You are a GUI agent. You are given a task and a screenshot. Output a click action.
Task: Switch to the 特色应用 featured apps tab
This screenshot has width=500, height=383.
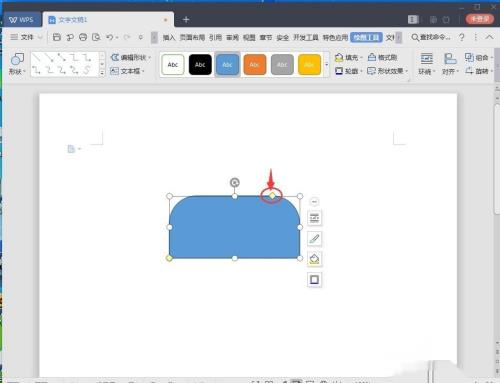click(x=335, y=37)
